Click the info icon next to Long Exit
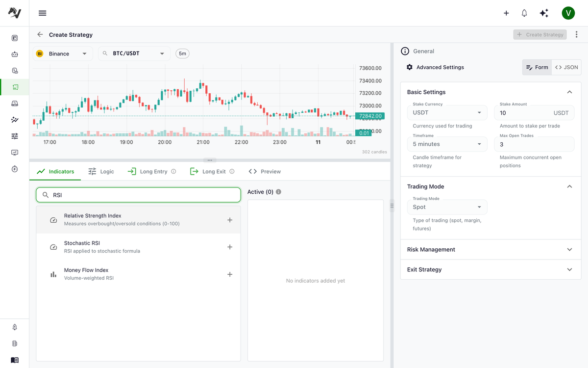This screenshot has height=368, width=588. (x=232, y=172)
